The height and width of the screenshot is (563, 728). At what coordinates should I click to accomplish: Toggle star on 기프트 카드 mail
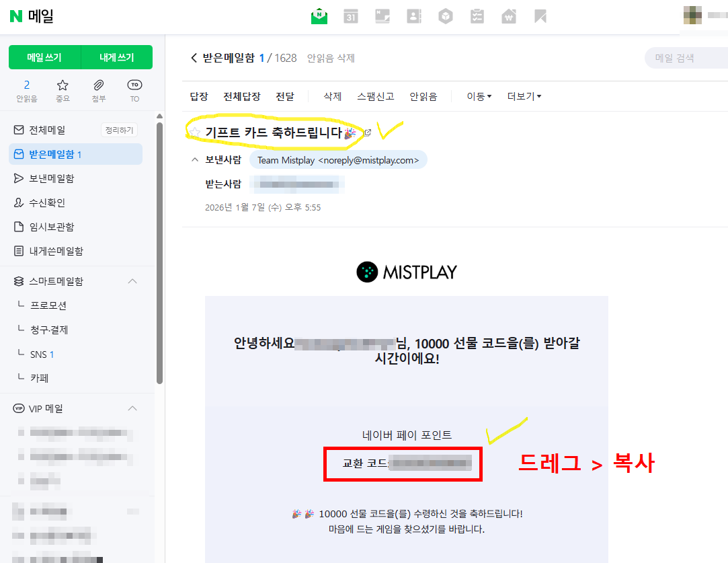[195, 133]
